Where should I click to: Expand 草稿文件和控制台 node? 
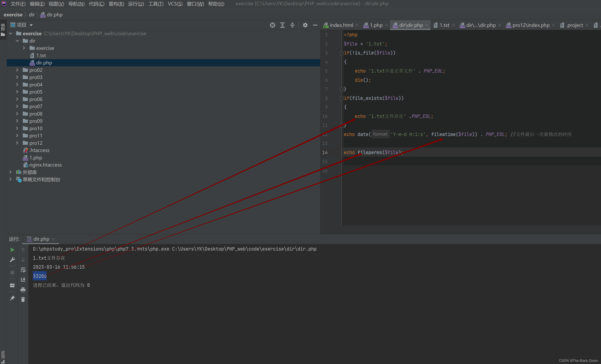coord(11,180)
